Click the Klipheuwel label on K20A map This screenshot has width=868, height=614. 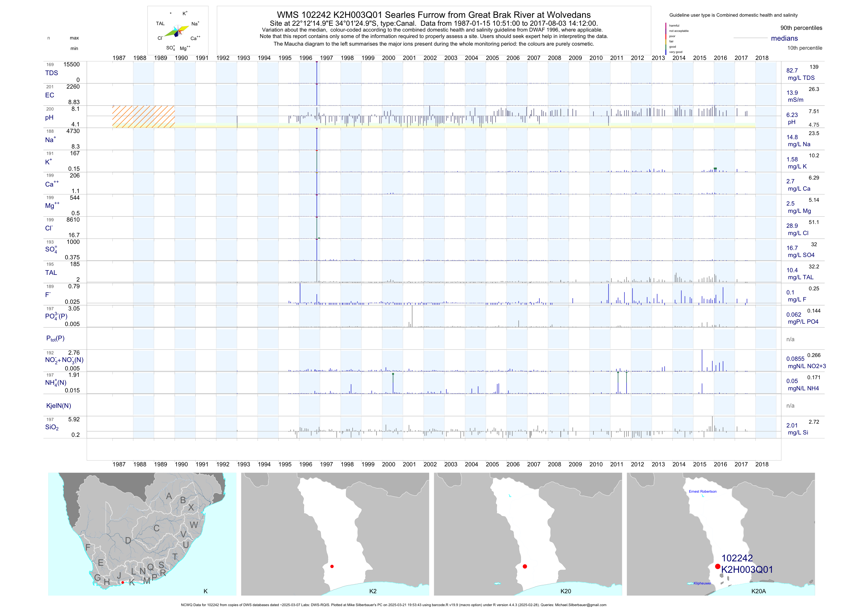[702, 583]
